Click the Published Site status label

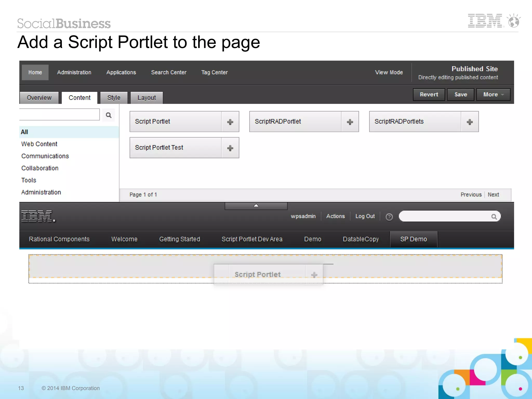[x=475, y=69]
